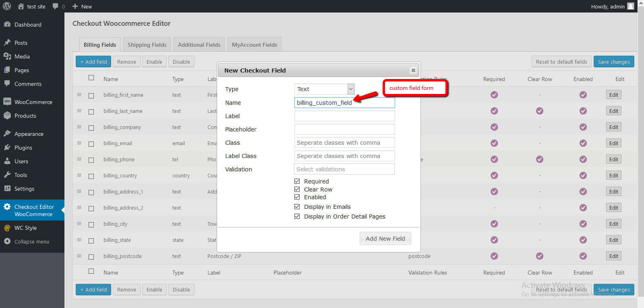Click the Name field containing billing_custom_field
The image size is (644, 308).
coord(344,103)
